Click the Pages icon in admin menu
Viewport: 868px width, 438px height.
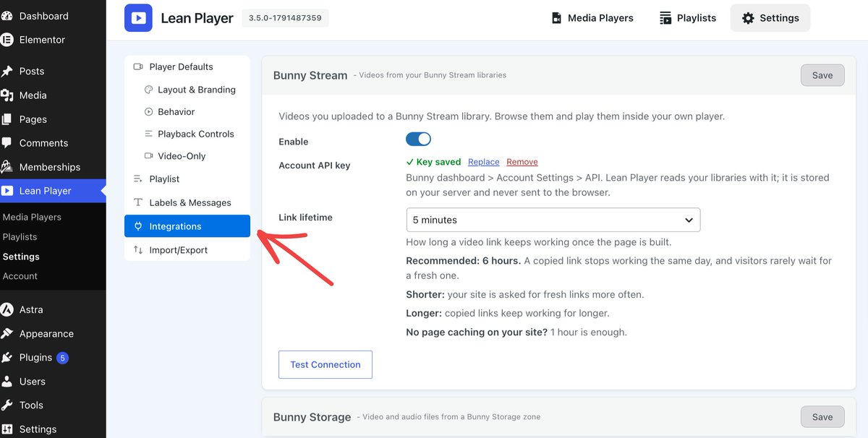click(x=7, y=119)
